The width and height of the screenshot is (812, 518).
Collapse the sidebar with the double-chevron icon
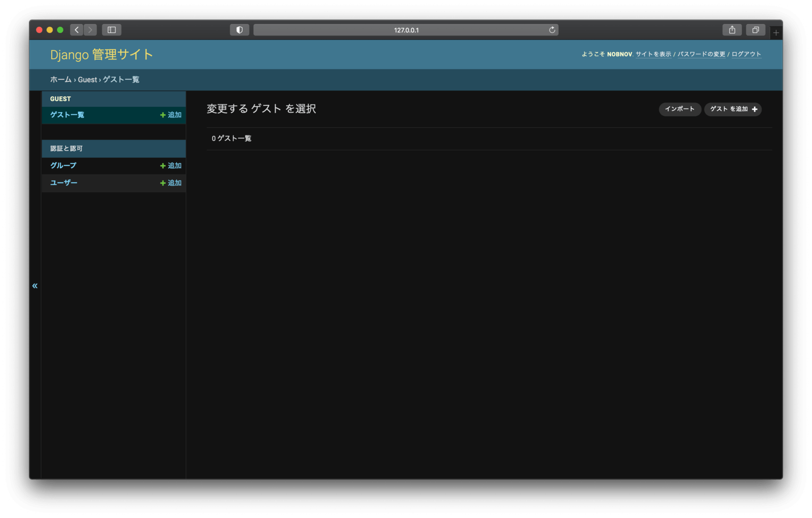tap(35, 286)
